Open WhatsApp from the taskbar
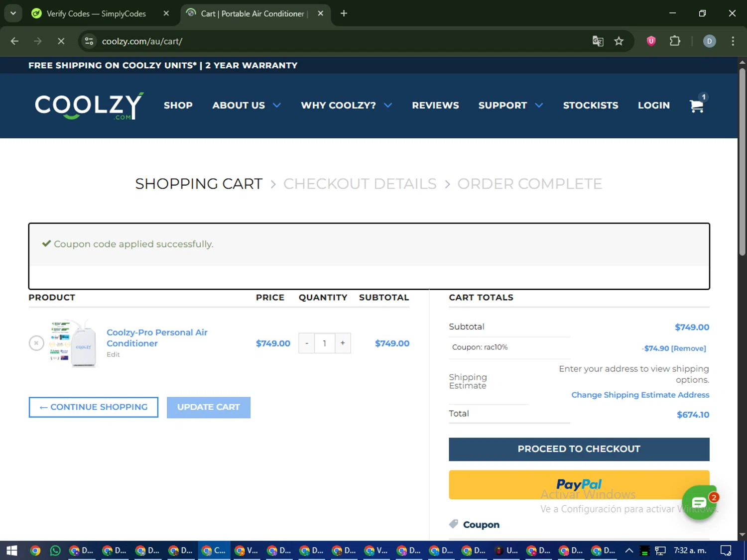Viewport: 747px width, 560px height. point(55,551)
